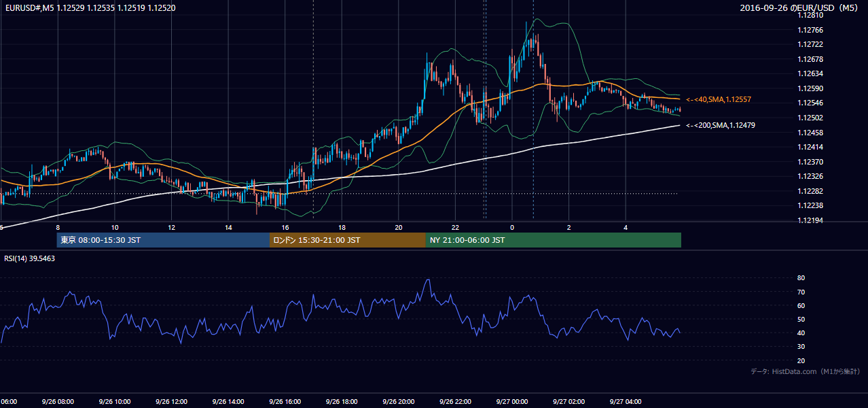Select the 9/26 08:00 date label

point(58,402)
